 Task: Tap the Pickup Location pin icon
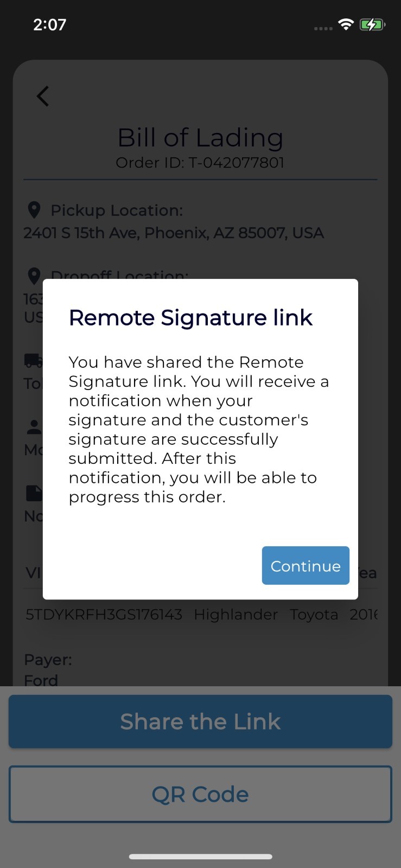[34, 210]
